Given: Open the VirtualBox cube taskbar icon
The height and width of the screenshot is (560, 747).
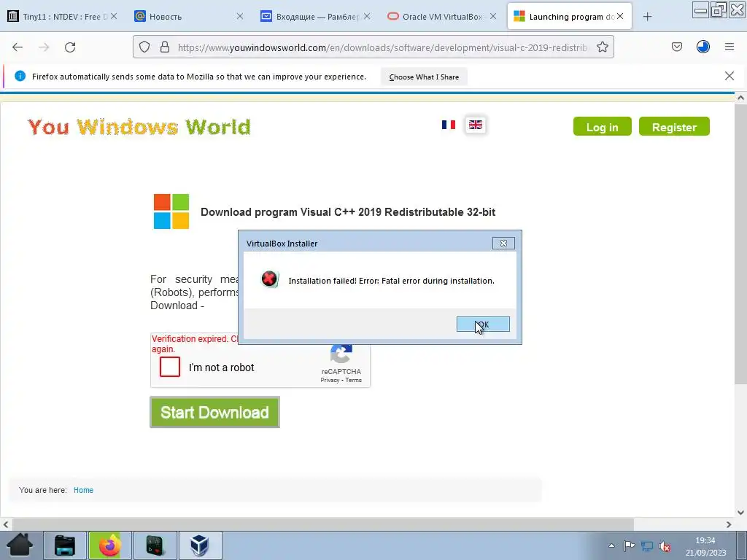Looking at the screenshot, I should [200, 545].
